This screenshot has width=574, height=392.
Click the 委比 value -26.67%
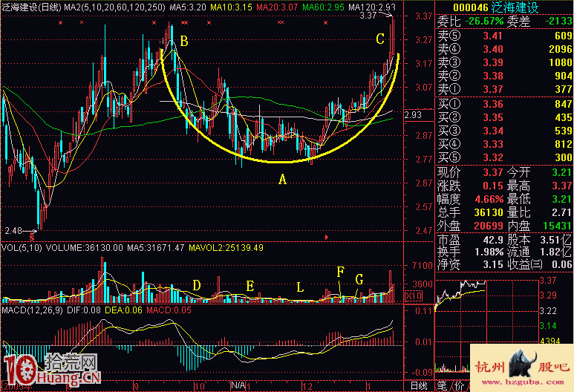click(484, 22)
